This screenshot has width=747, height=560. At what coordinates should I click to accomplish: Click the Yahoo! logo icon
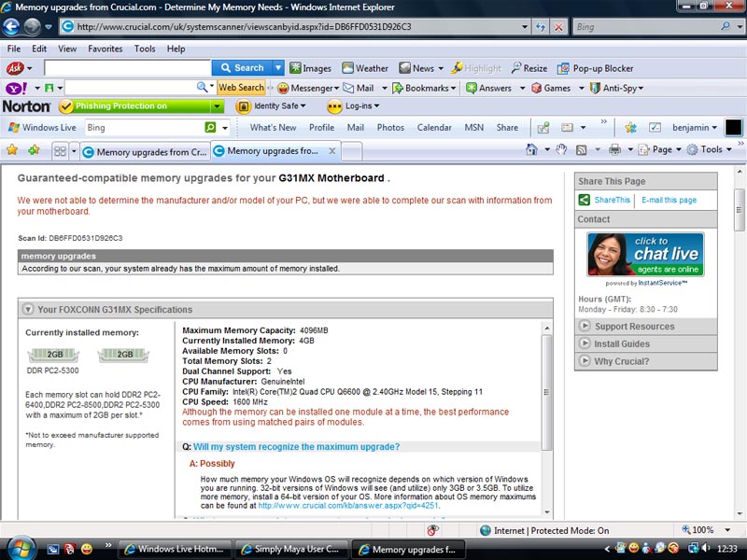click(x=16, y=88)
